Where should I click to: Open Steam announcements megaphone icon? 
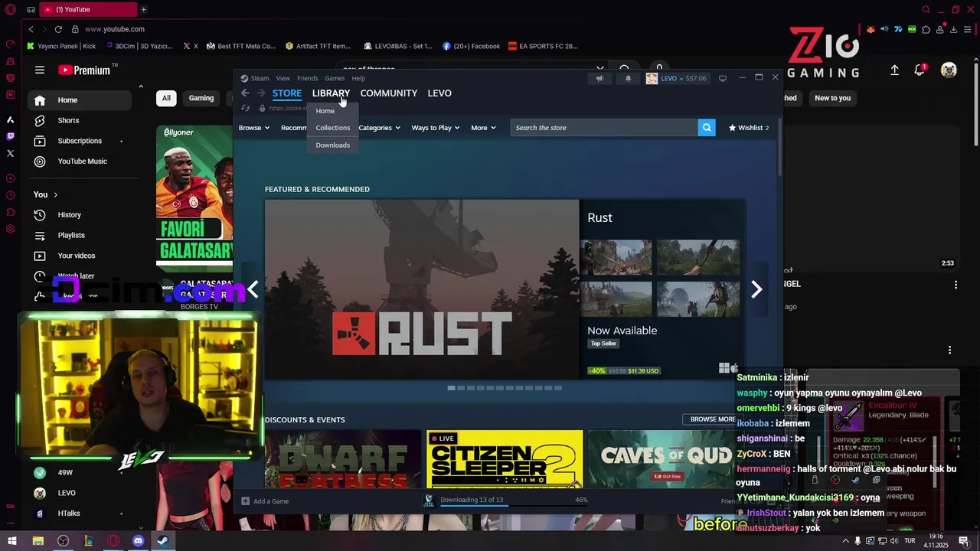[x=599, y=78]
